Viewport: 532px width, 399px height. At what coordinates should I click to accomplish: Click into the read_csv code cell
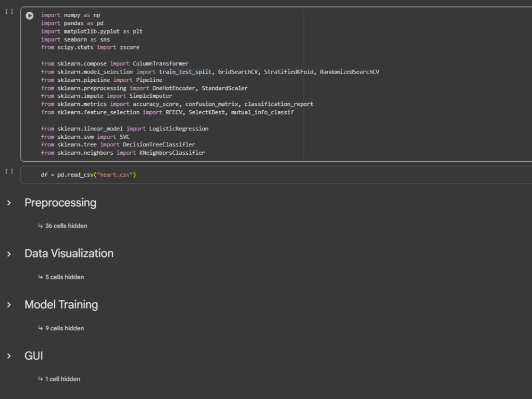pyautogui.click(x=276, y=175)
